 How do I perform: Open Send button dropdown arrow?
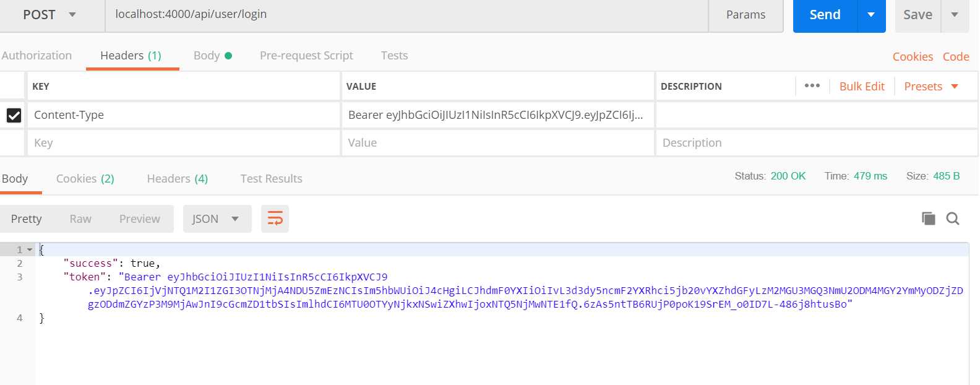[x=871, y=15]
